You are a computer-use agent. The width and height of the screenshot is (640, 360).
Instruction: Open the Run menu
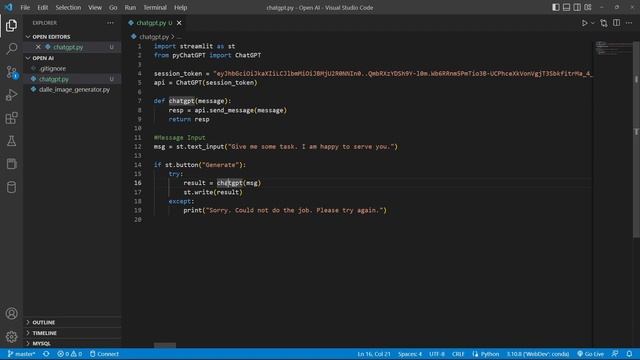click(x=130, y=7)
